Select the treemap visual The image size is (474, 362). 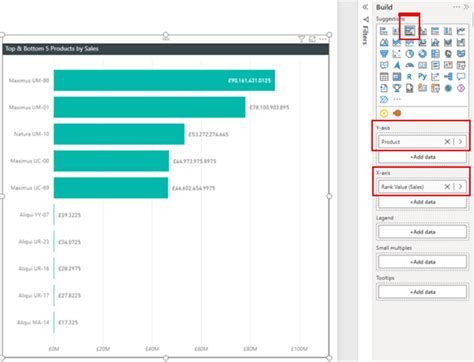point(435,54)
